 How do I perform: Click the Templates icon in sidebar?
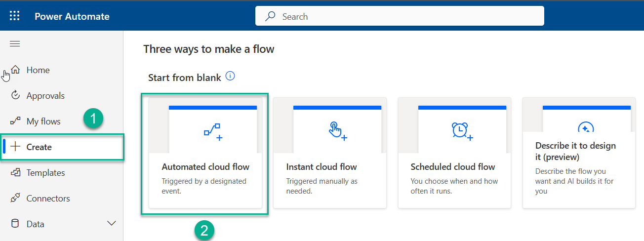click(x=15, y=172)
